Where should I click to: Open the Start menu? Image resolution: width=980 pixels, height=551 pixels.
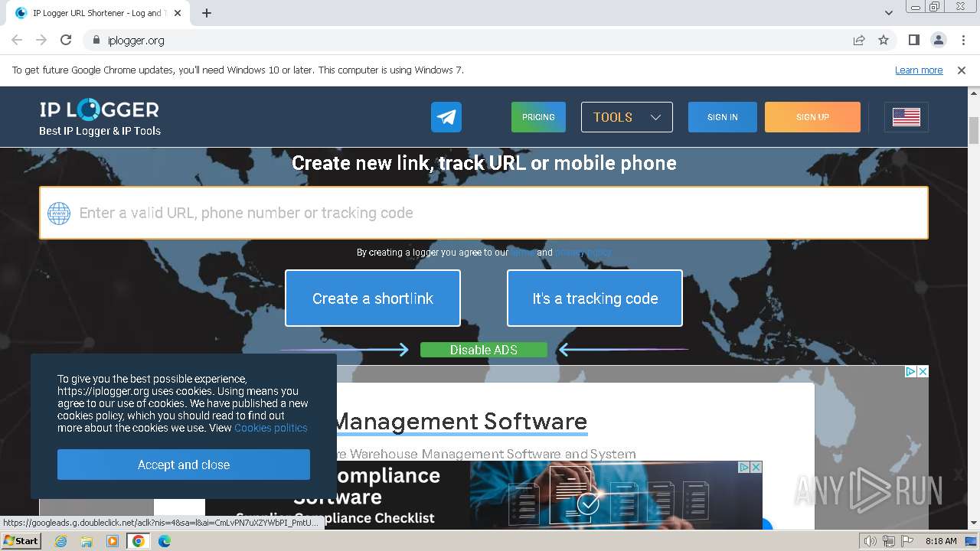coord(21,541)
